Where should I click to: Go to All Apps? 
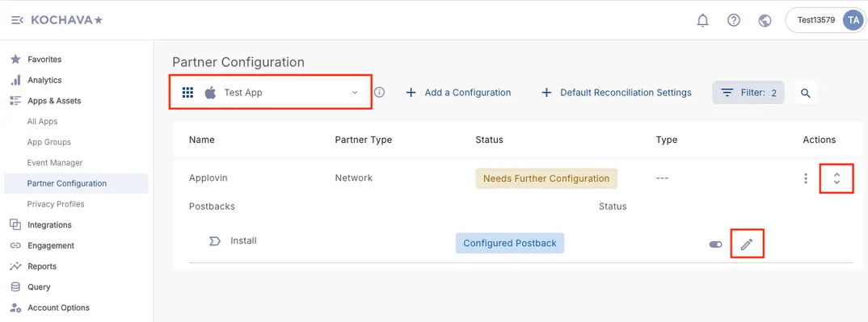pos(43,122)
